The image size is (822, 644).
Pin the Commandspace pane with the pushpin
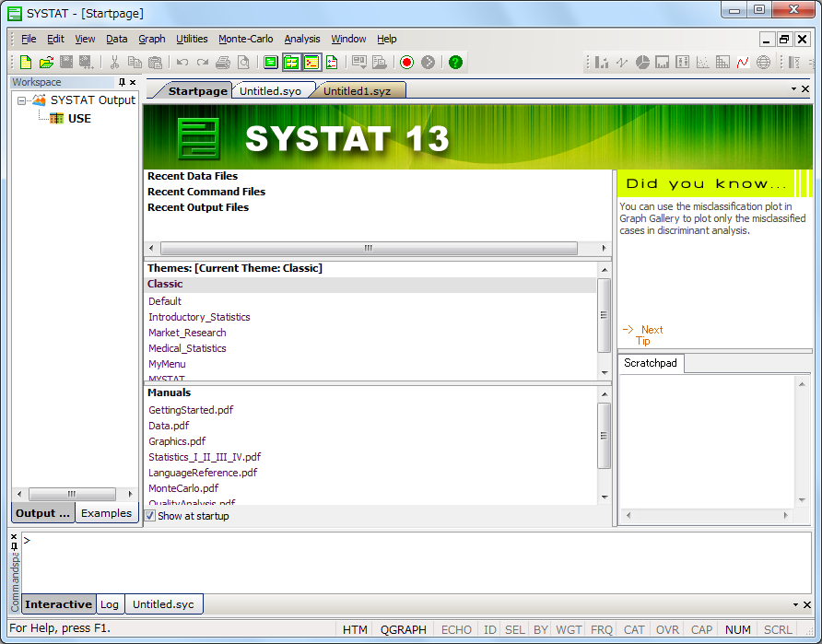14,546
